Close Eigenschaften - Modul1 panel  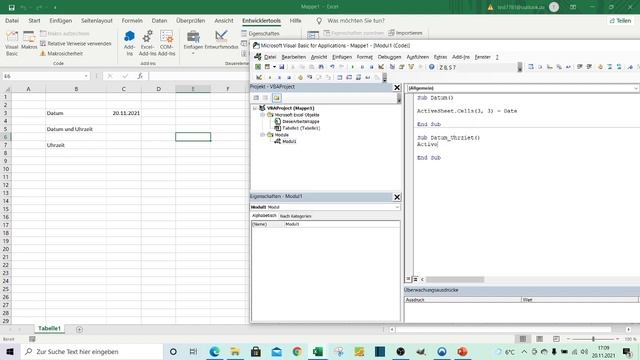[397, 197]
